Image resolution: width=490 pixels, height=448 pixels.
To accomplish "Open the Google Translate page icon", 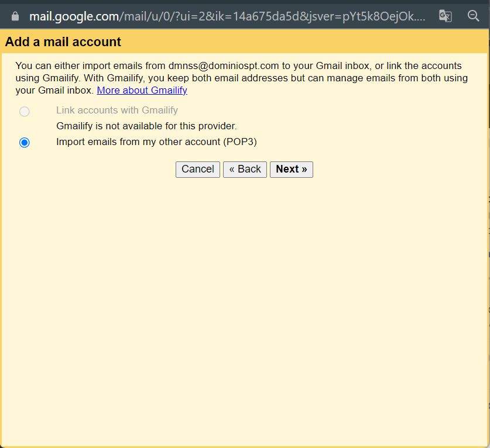I will [x=446, y=16].
